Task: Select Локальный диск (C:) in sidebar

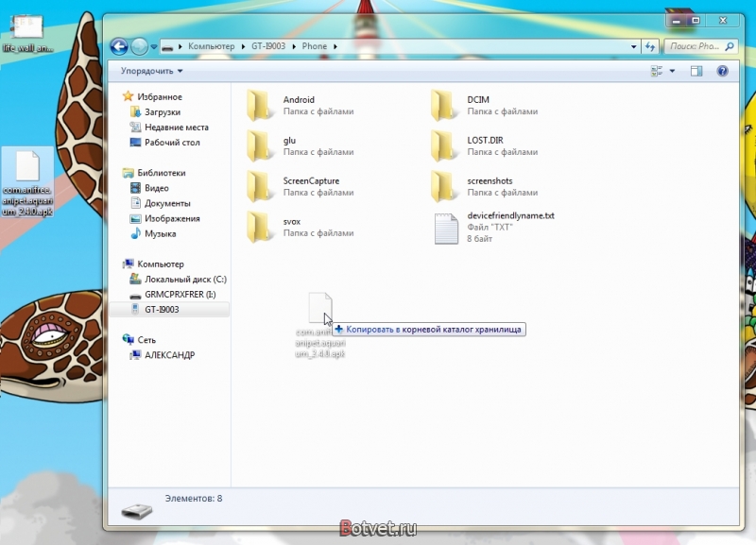Action: pyautogui.click(x=185, y=279)
